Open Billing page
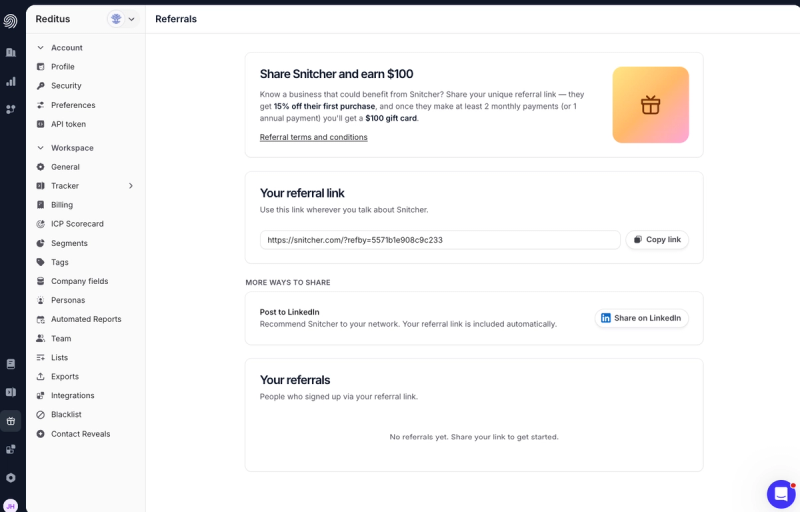Screen dimensions: 800x512 62,204
